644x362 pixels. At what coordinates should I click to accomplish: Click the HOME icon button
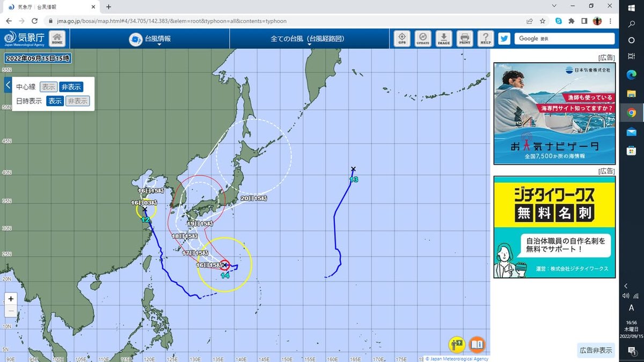(57, 39)
